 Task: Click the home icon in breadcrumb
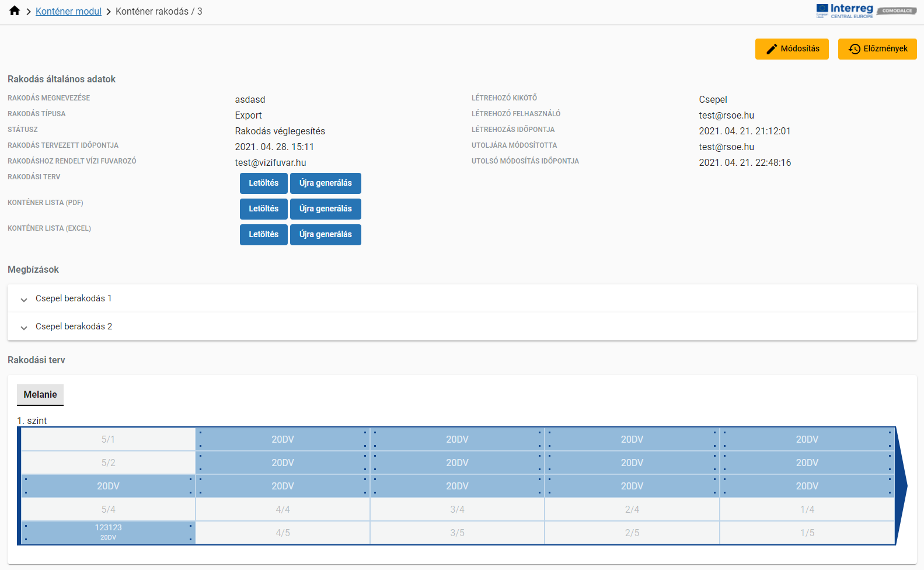coord(15,11)
